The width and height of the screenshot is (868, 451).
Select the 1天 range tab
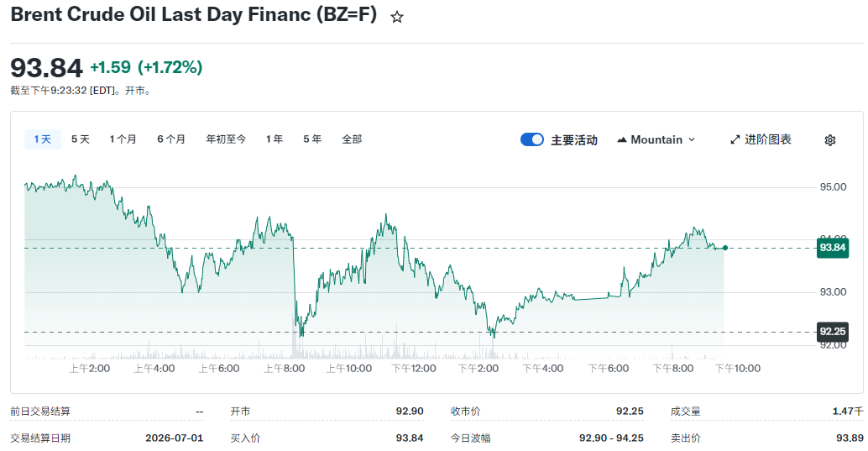(x=43, y=139)
